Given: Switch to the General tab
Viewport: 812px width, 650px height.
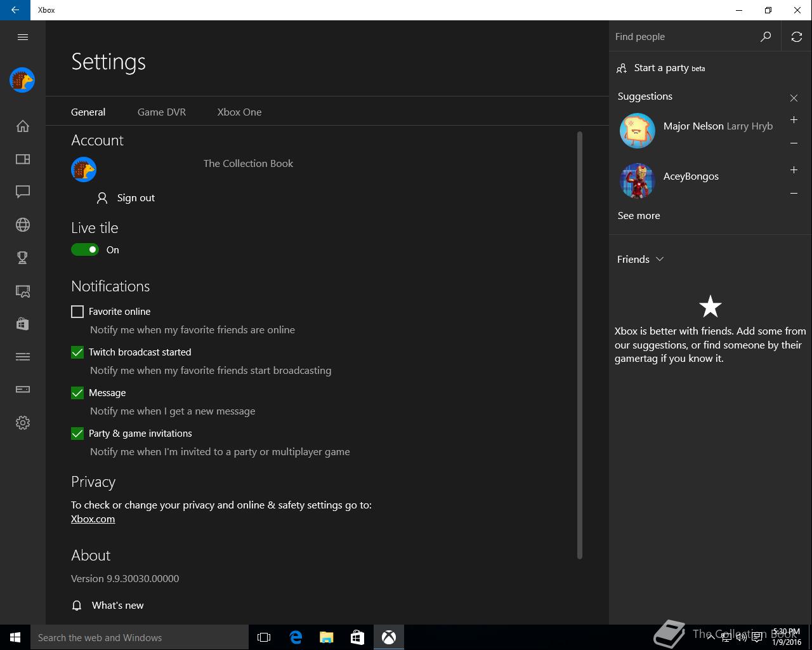Looking at the screenshot, I should coord(88,112).
